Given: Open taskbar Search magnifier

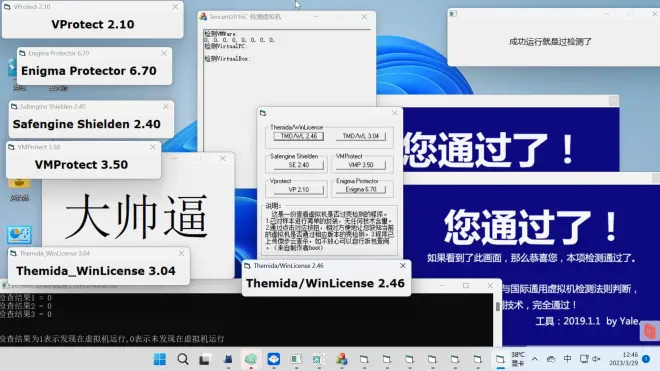Looking at the screenshot, I should tap(183, 359).
